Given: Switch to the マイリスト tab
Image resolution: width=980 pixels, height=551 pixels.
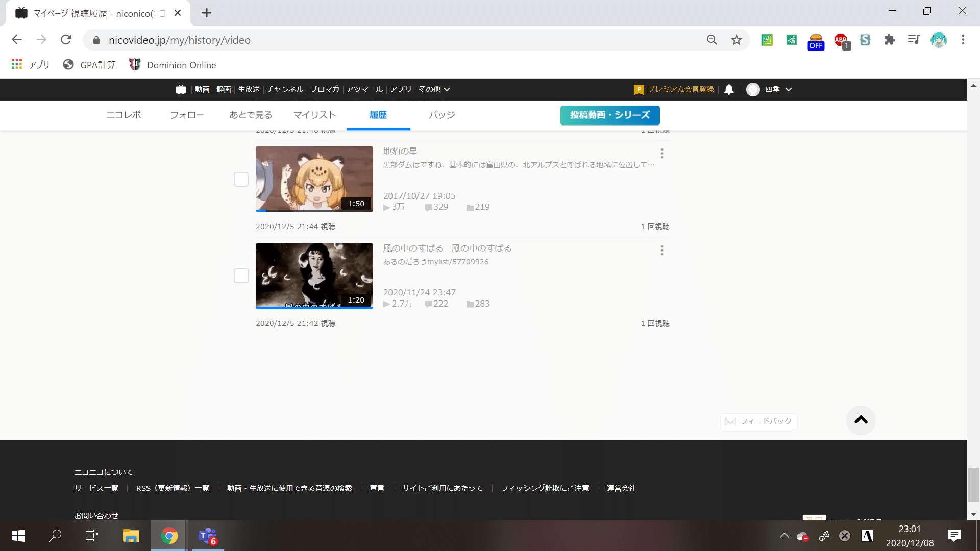Looking at the screenshot, I should 314,115.
